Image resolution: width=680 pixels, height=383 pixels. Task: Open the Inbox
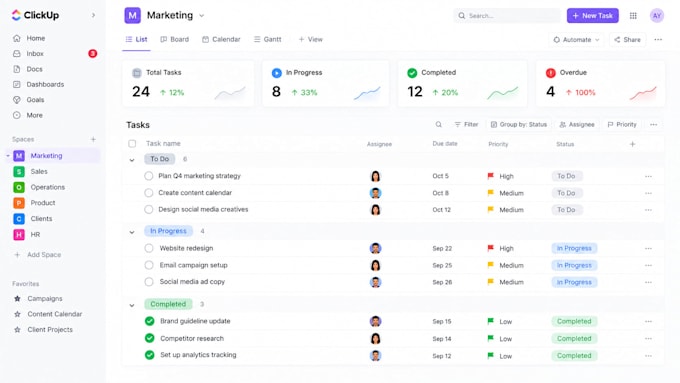(35, 54)
